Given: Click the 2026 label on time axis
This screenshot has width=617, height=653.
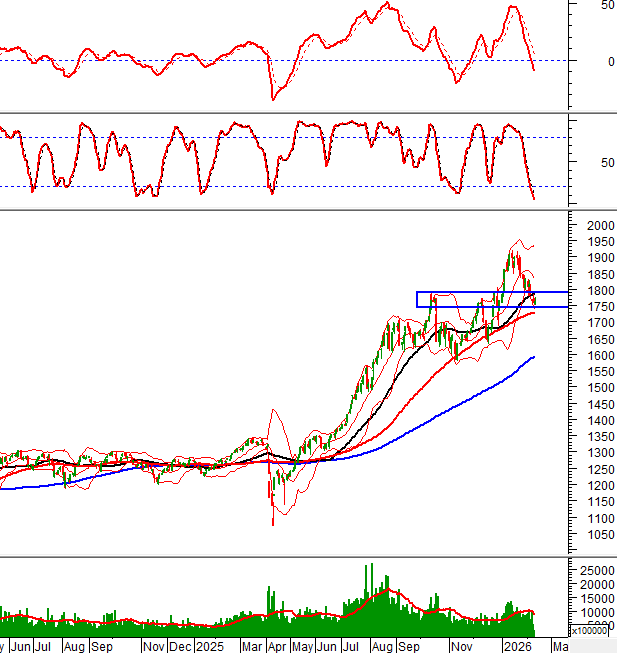Looking at the screenshot, I should pos(517,646).
